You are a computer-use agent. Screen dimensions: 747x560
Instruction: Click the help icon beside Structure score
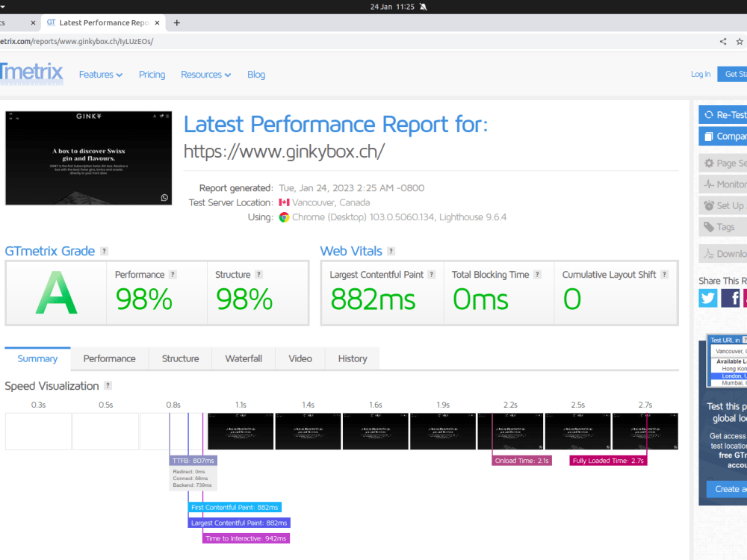point(258,274)
